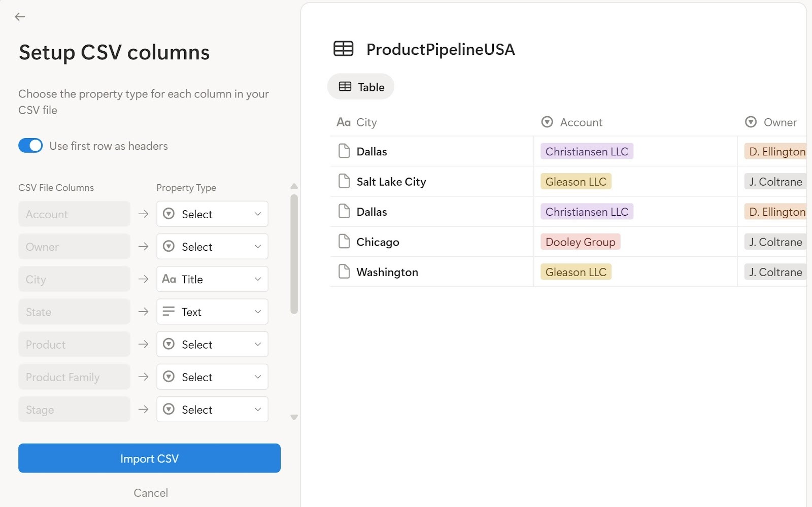
Task: Cancel the CSV import setup
Action: pyautogui.click(x=151, y=493)
